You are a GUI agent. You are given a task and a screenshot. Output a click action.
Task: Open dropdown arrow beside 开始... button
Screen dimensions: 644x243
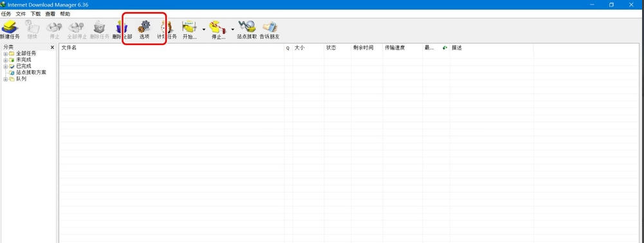point(204,30)
